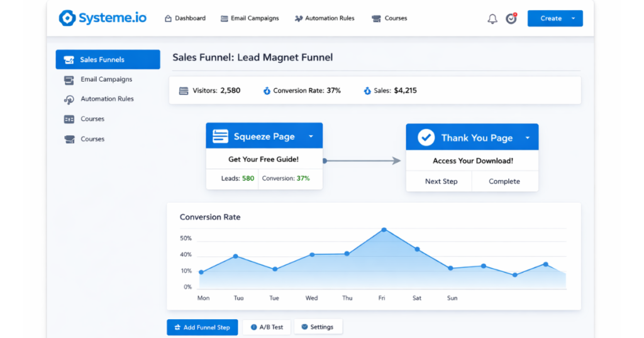
Task: Click the checkmark icon on the Thank You Page card
Action: pos(426,138)
